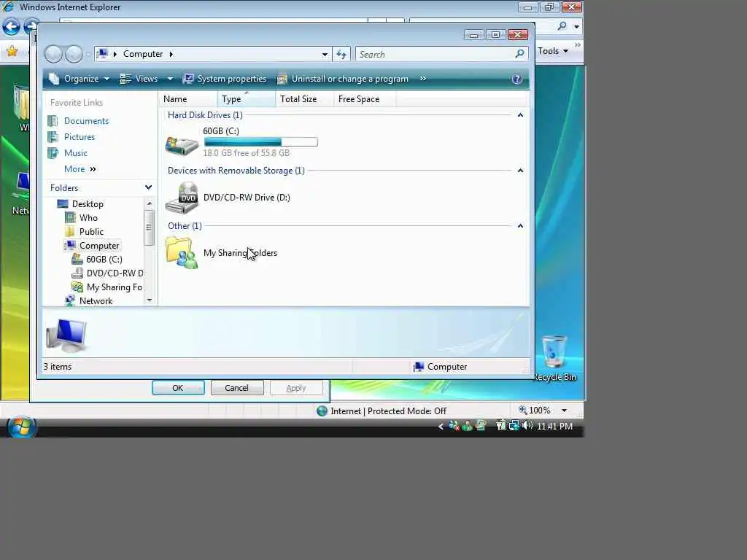Show hidden tray icons arrow
Screen dimensions: 747x560
click(441, 427)
